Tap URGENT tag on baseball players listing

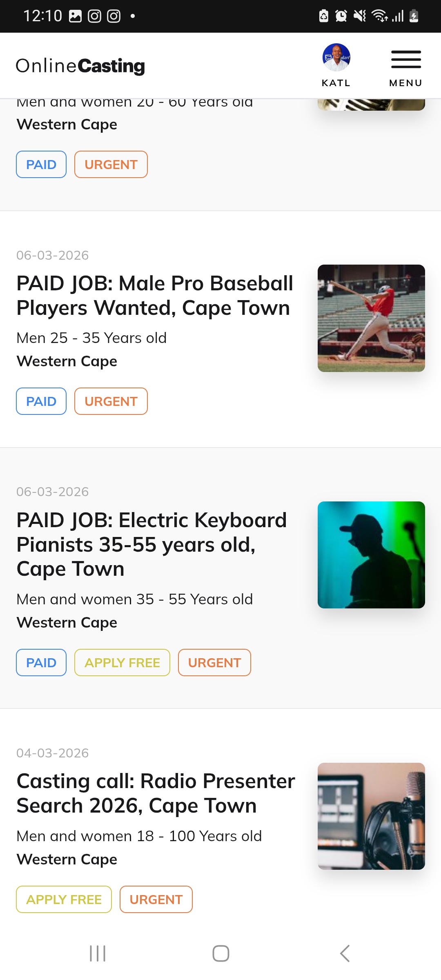coord(111,401)
